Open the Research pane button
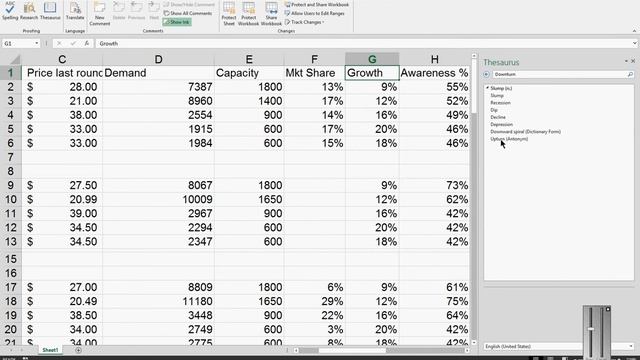This screenshot has width=640, height=360. coord(29,11)
